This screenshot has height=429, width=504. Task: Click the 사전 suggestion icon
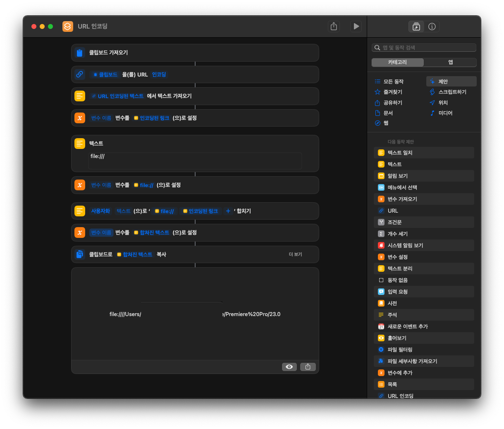(x=381, y=303)
